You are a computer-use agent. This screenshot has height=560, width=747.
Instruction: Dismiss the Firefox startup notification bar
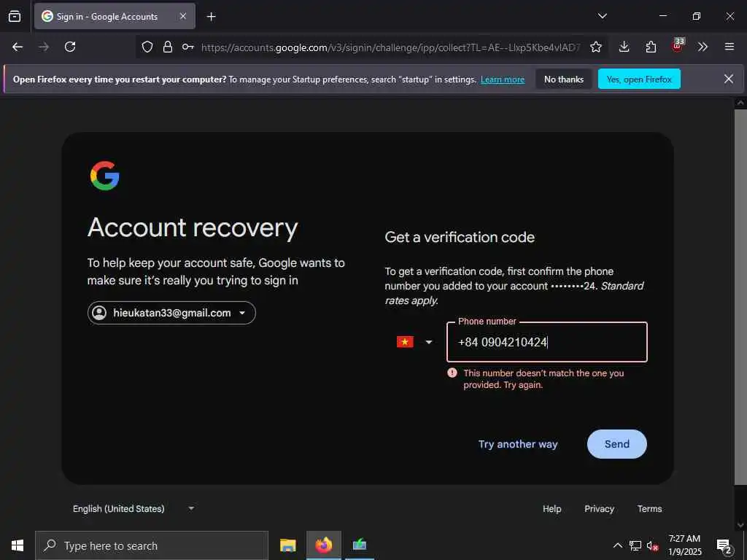[x=729, y=79]
